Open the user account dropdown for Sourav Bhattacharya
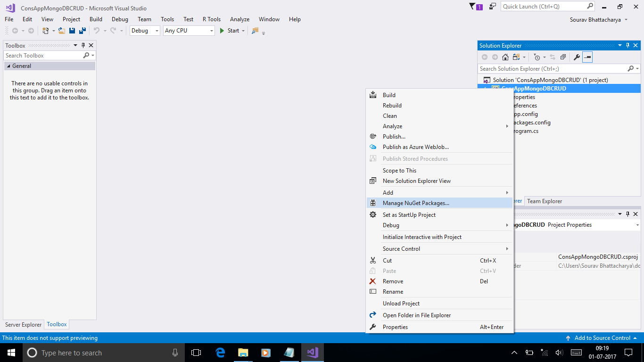 626,20
